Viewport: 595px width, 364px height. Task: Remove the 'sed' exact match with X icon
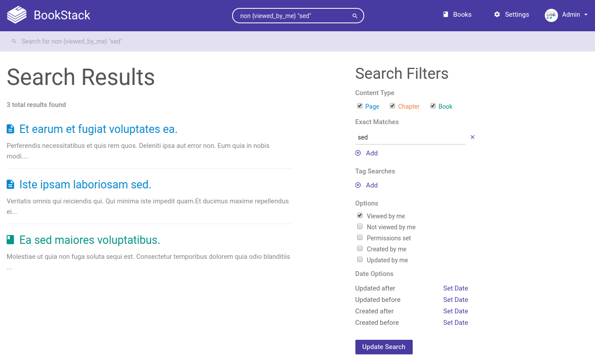473,137
